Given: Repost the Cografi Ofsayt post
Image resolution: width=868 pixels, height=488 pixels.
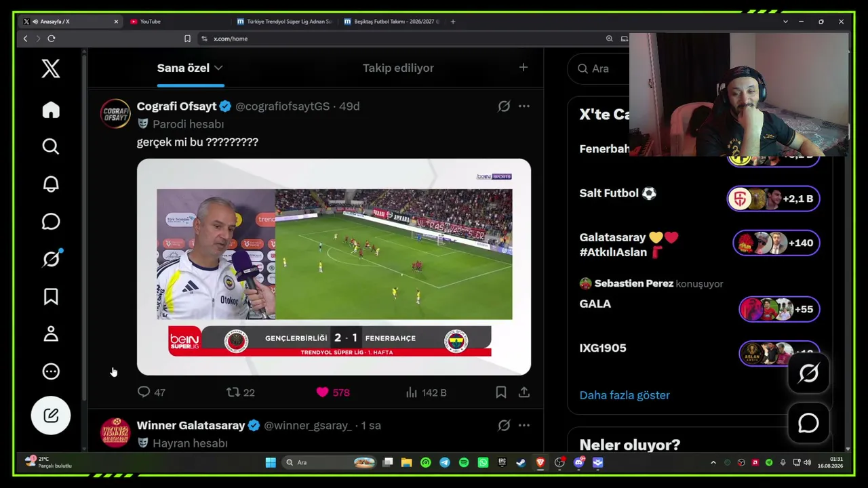Looking at the screenshot, I should (241, 392).
